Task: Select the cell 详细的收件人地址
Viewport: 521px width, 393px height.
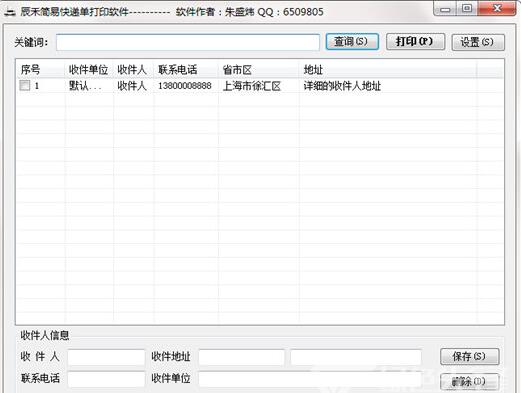Action: click(342, 86)
